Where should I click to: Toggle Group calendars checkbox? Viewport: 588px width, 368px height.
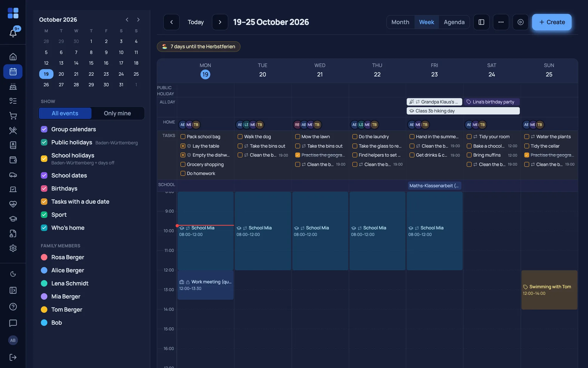tap(44, 129)
